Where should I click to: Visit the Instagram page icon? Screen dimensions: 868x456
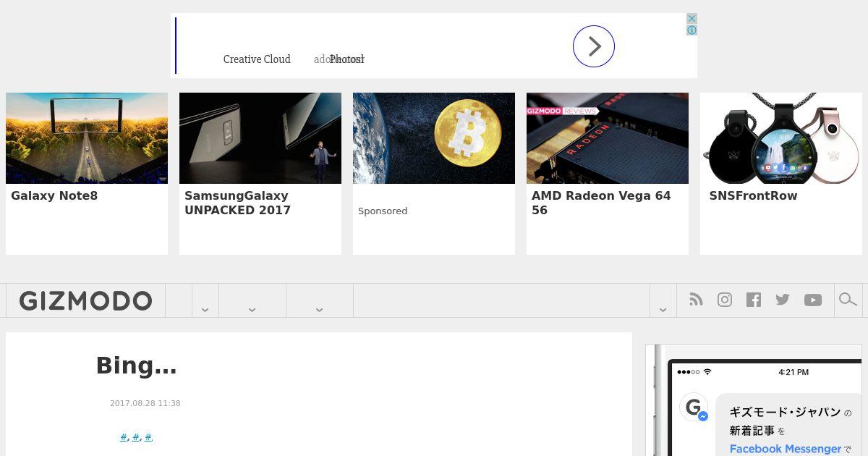point(725,300)
